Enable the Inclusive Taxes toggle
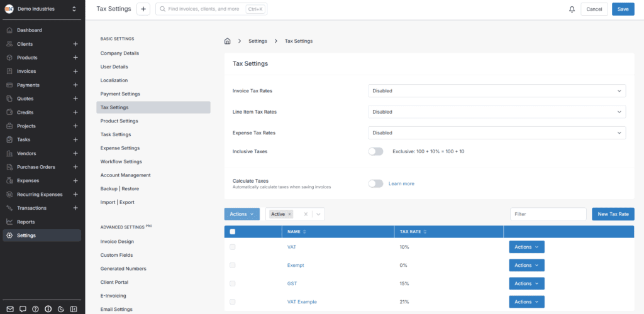The width and height of the screenshot is (644, 314). (x=375, y=151)
